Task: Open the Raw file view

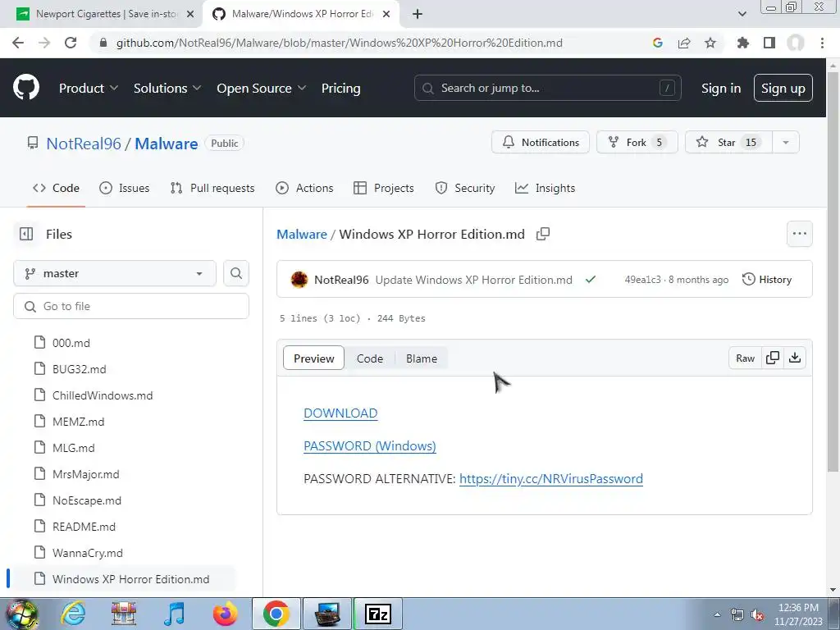Action: tap(745, 358)
